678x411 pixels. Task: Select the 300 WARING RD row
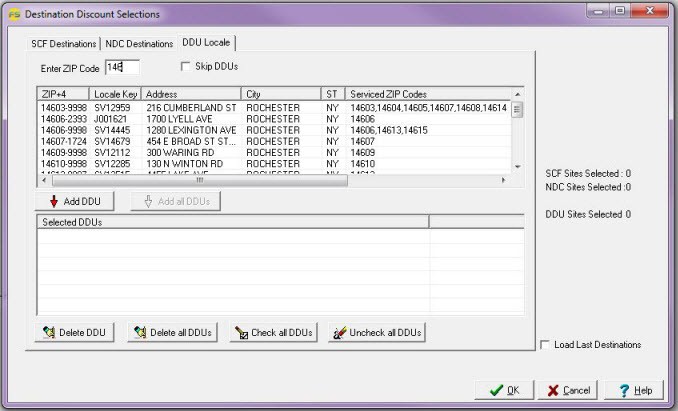pos(274,153)
